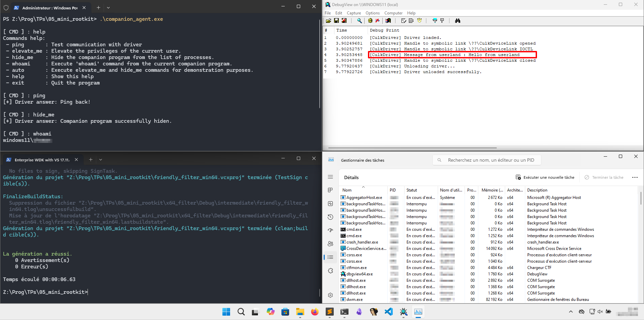
Task: Expand the tab chevron in the WDK window
Action: 100,160
